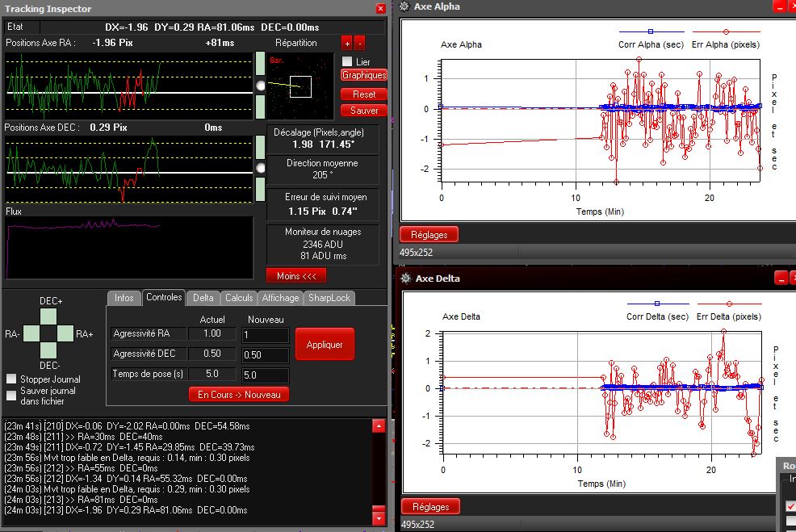Click the Axe Alpha window gear icon
Viewport: 796px width, 532px height.
coord(404,6)
